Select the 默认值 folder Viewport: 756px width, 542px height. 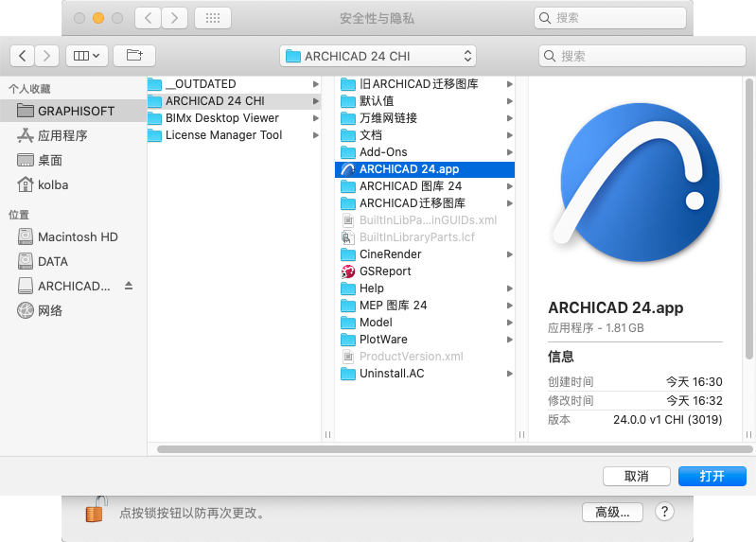[x=425, y=101]
